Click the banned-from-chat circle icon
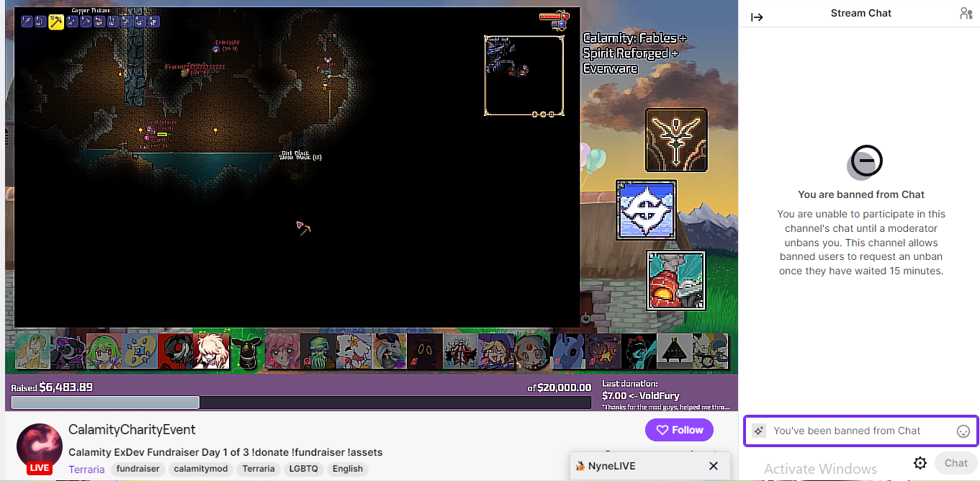 tap(866, 161)
